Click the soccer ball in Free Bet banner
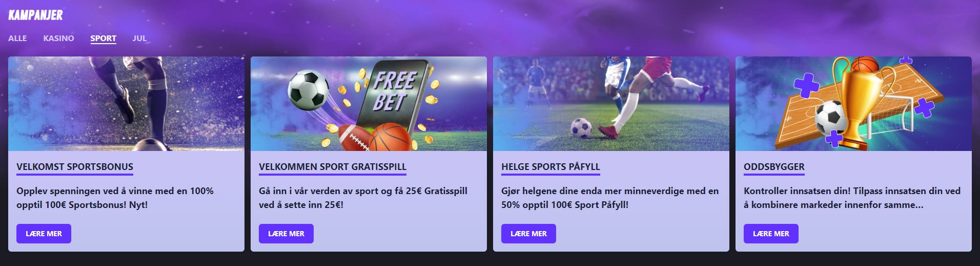980x266 pixels. pyautogui.click(x=308, y=90)
